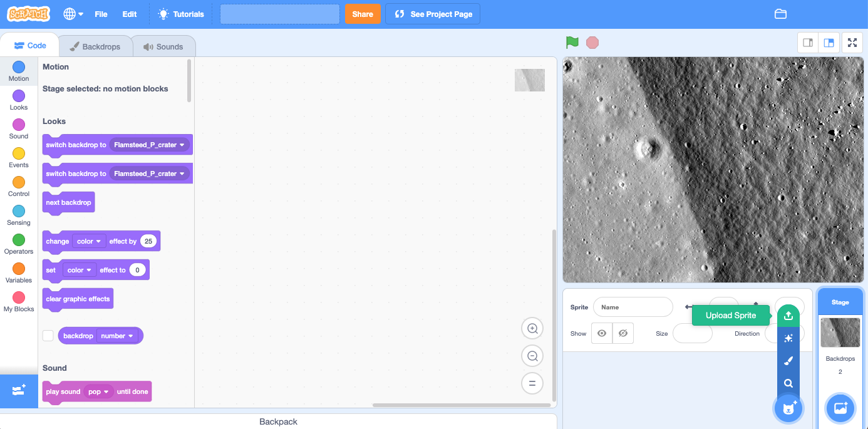Click the 0 value in set effect block
Screen dimensions: 868x429
pyautogui.click(x=137, y=270)
